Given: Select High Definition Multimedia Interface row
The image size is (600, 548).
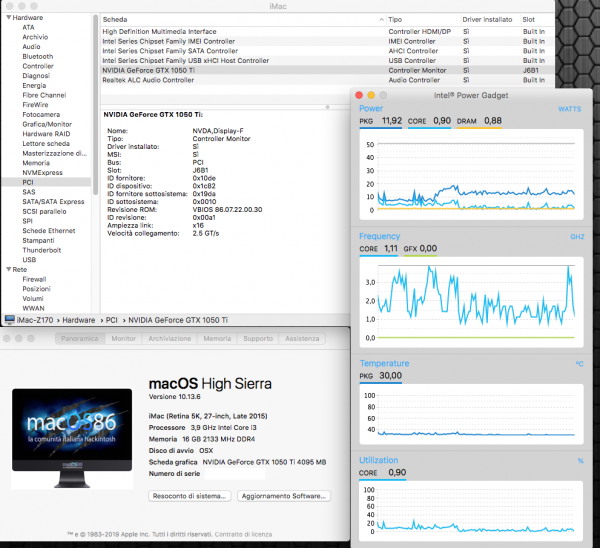Looking at the screenshot, I should coord(327,32).
